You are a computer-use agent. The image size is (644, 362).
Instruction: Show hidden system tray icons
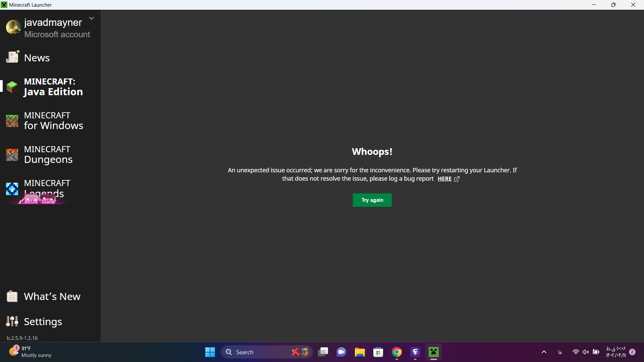pyautogui.click(x=544, y=352)
